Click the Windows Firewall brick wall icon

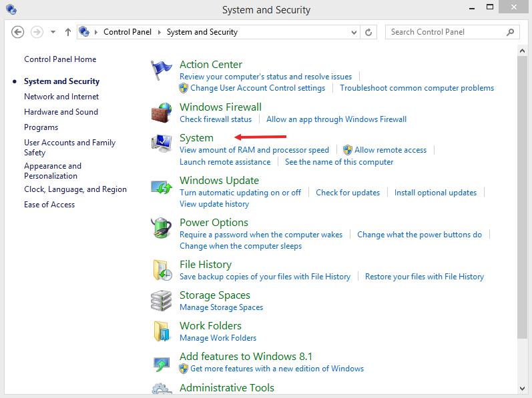162,113
